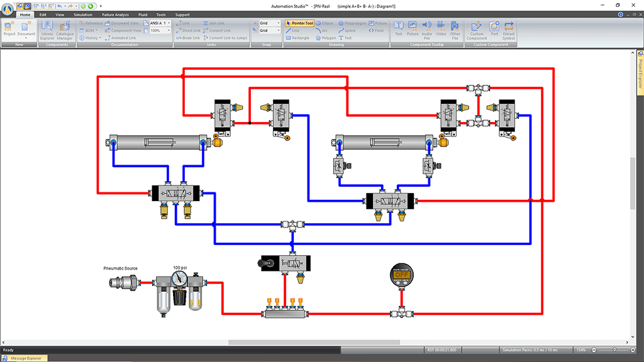Open the Catalogue Manager
644x362 pixels.
65,29
